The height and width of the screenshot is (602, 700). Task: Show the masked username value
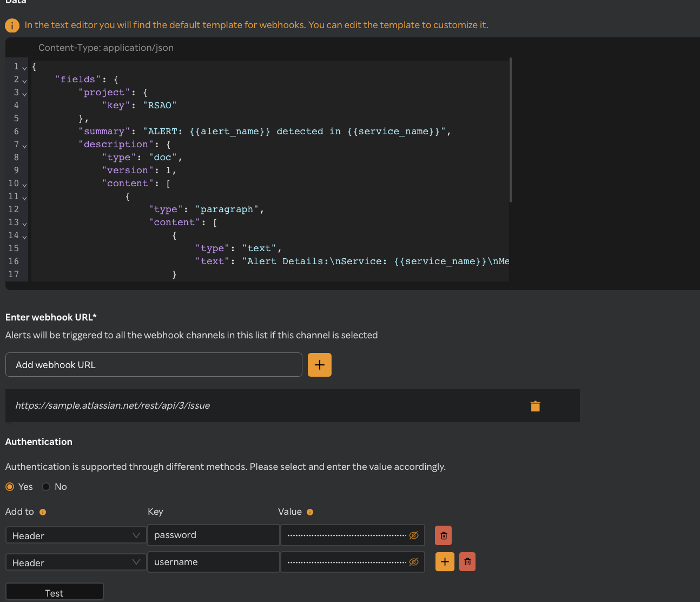coord(414,561)
